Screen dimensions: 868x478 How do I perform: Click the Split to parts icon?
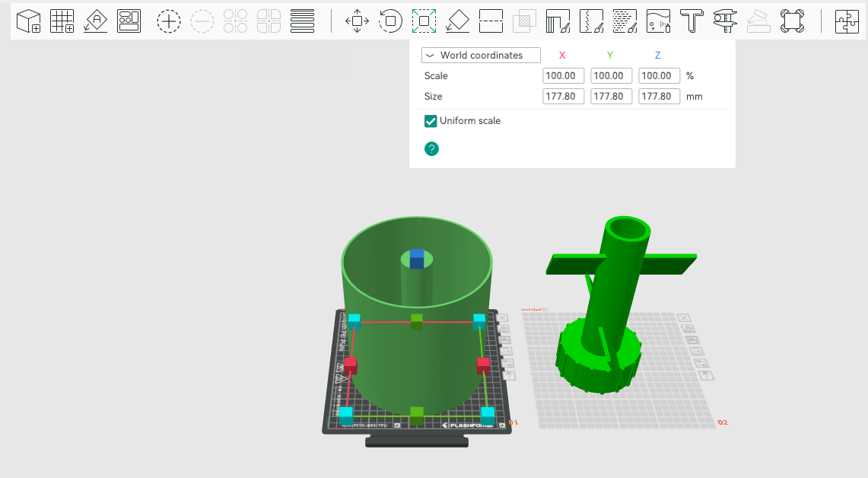point(269,21)
